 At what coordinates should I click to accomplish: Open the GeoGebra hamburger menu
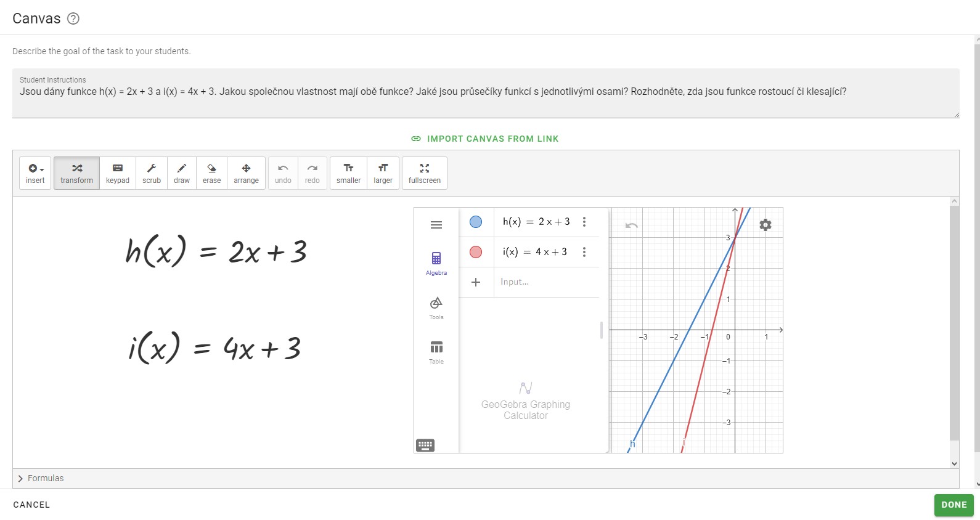point(436,225)
